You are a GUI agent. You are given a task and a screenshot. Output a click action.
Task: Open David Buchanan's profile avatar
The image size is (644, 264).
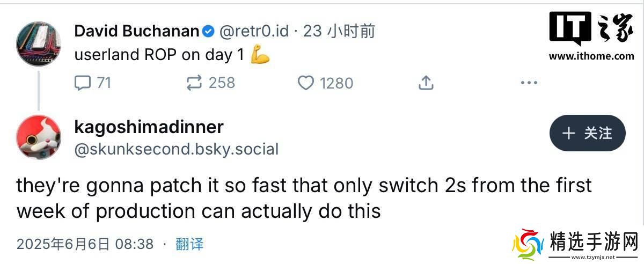(39, 44)
